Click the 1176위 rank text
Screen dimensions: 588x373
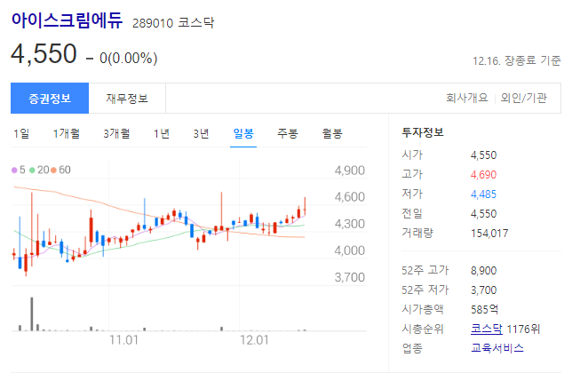pos(523,329)
